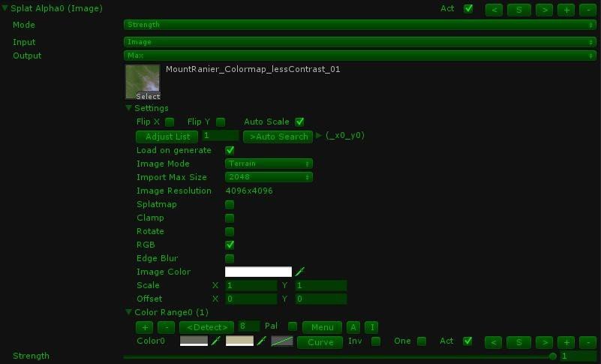The height and width of the screenshot is (364, 601).
Task: Open the dark gray Color0 swatch
Action: pyautogui.click(x=194, y=341)
